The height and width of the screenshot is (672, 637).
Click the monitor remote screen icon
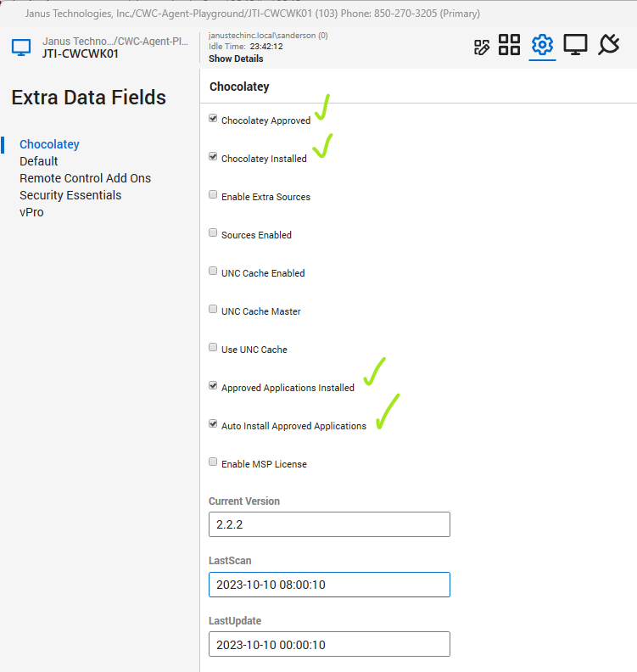tap(575, 45)
